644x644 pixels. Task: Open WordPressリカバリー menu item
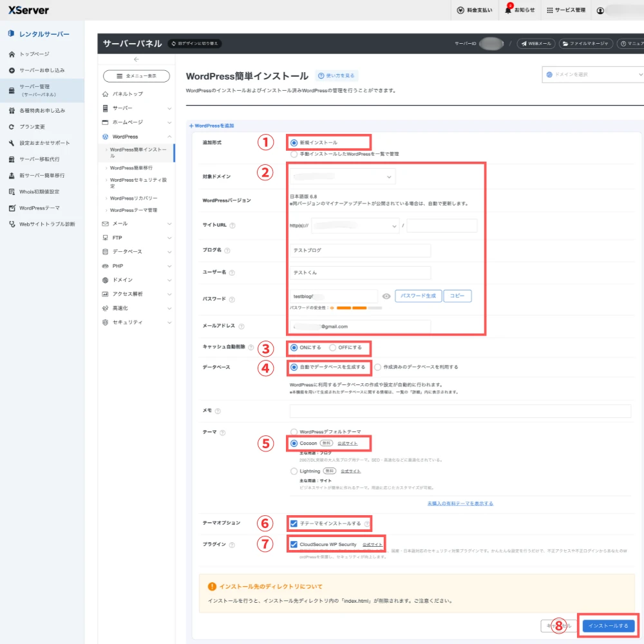[x=133, y=198]
